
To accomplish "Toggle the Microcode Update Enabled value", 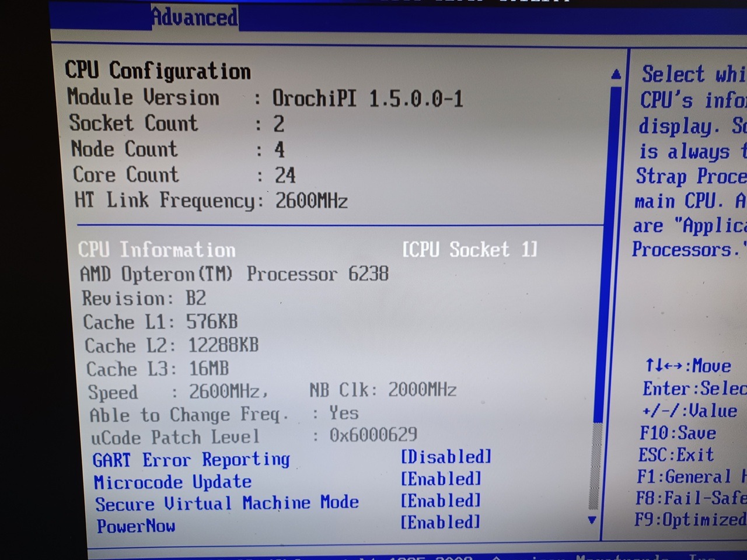I will pos(441,479).
